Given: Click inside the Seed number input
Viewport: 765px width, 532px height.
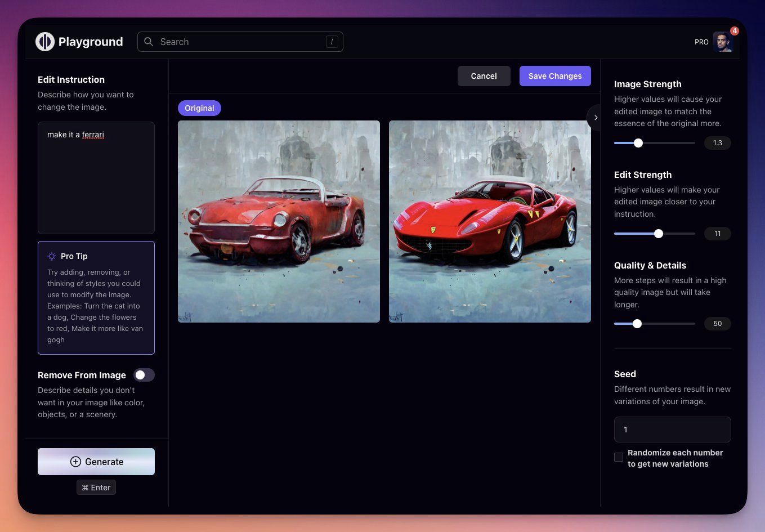Looking at the screenshot, I should click(672, 429).
